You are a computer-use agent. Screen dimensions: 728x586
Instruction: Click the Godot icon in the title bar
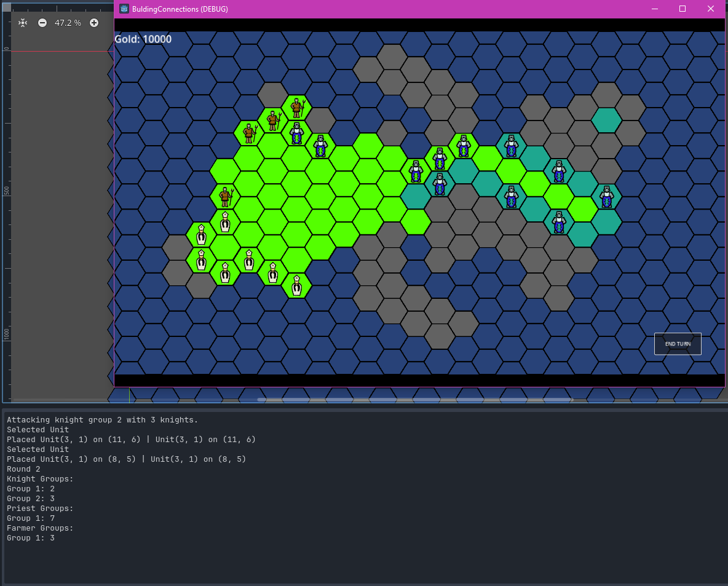[124, 9]
